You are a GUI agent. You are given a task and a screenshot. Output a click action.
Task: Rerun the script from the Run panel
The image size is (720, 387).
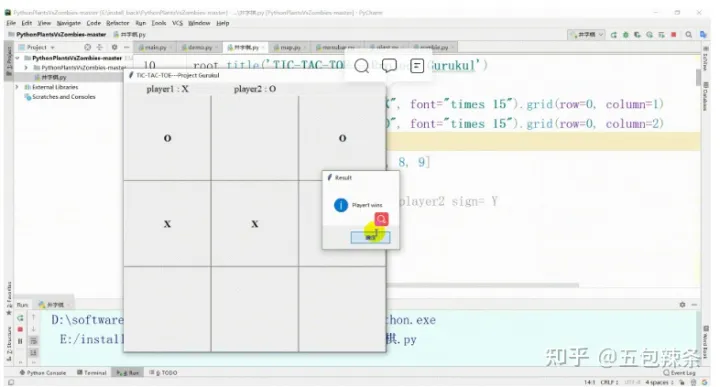(20, 318)
